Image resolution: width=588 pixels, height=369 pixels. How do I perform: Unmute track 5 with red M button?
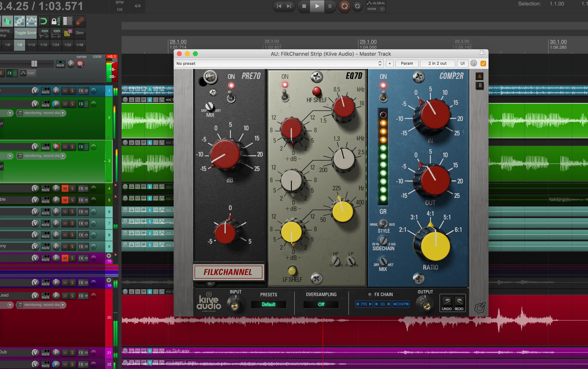click(x=65, y=200)
